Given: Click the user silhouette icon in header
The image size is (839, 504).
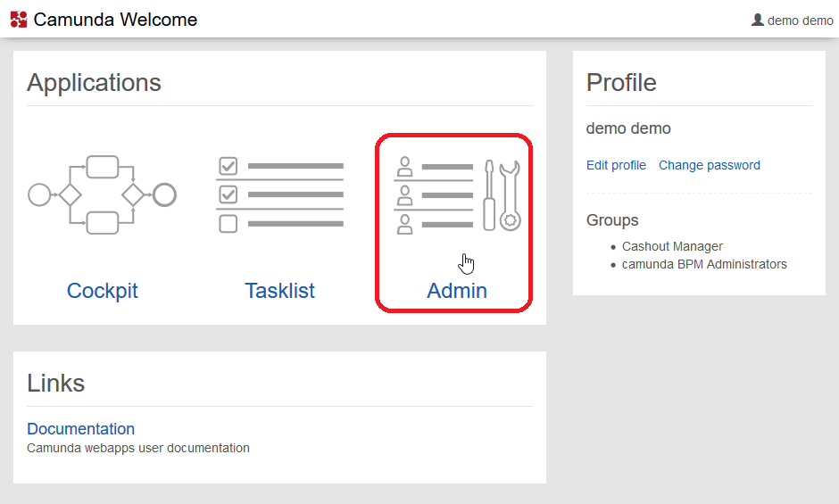Looking at the screenshot, I should [758, 20].
